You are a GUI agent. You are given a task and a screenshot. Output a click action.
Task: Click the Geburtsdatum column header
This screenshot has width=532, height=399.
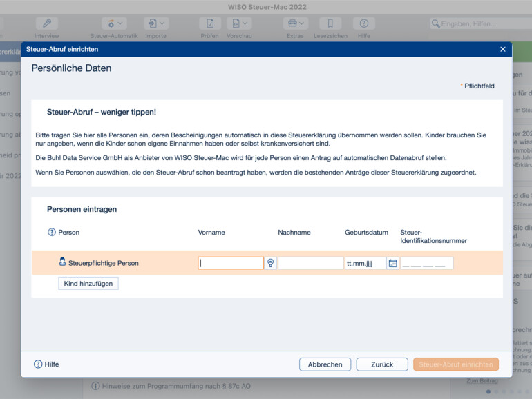pos(366,232)
